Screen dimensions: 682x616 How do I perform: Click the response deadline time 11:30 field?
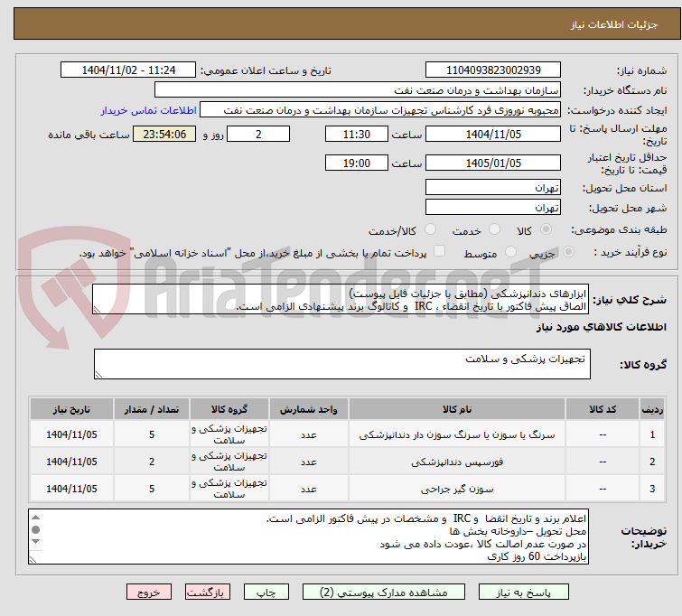(x=356, y=134)
